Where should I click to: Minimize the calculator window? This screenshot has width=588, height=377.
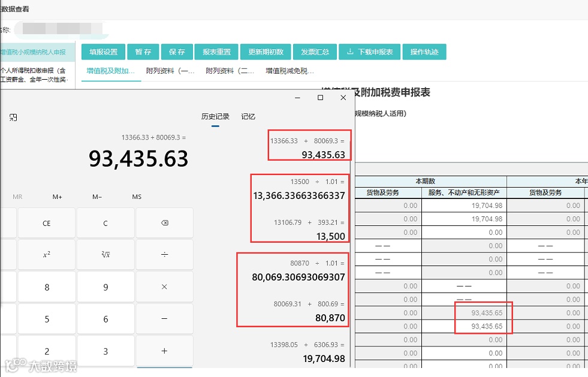[x=297, y=98]
